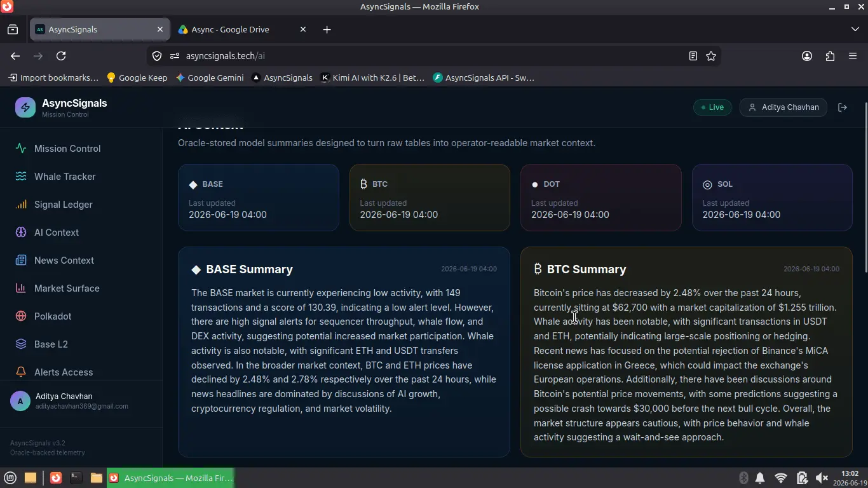This screenshot has width=868, height=488.
Task: Click the BASE Summary heading
Action: 249,269
